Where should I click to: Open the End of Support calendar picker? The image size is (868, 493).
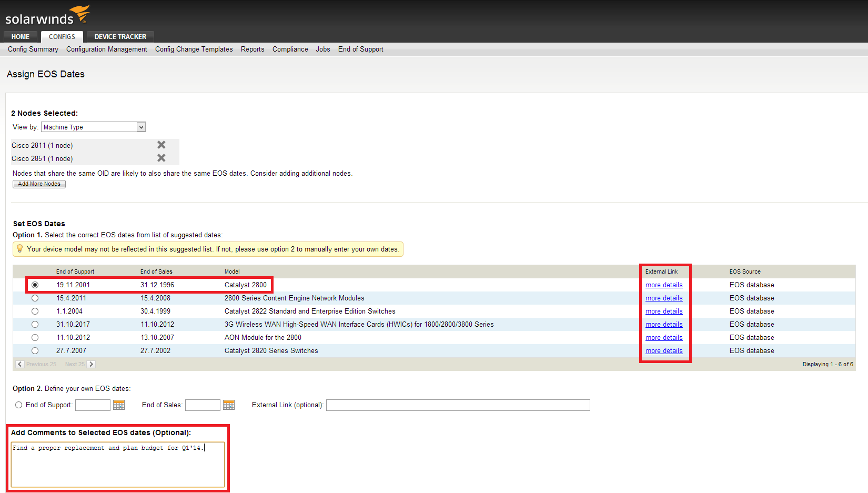click(119, 405)
